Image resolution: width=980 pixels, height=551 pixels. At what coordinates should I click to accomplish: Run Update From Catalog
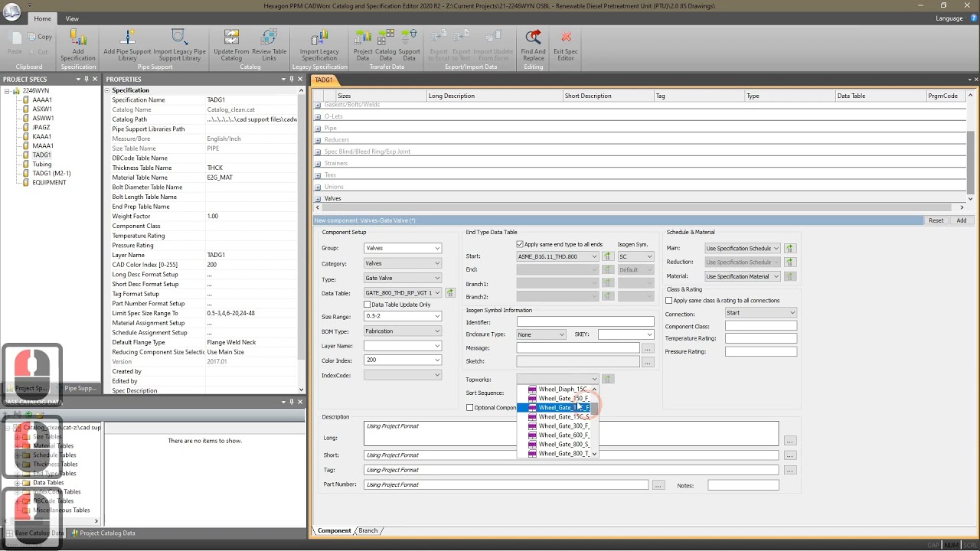231,37
